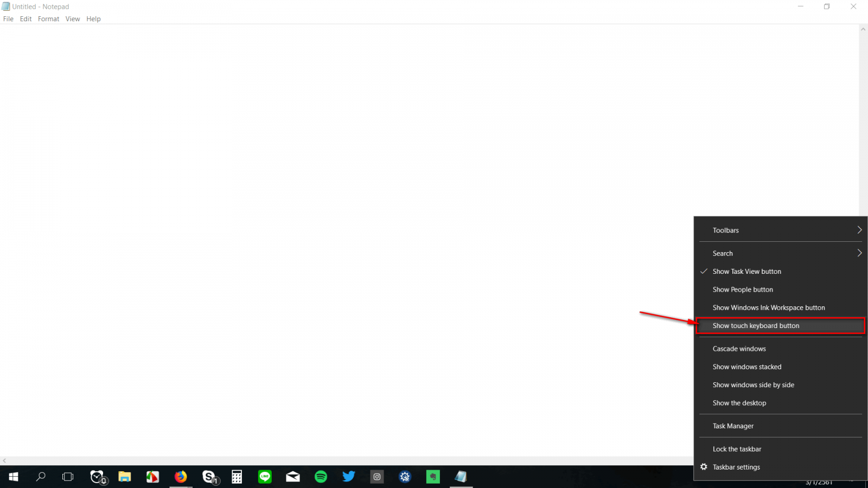Open Notepad's File menu
The width and height of the screenshot is (868, 488).
pyautogui.click(x=8, y=18)
